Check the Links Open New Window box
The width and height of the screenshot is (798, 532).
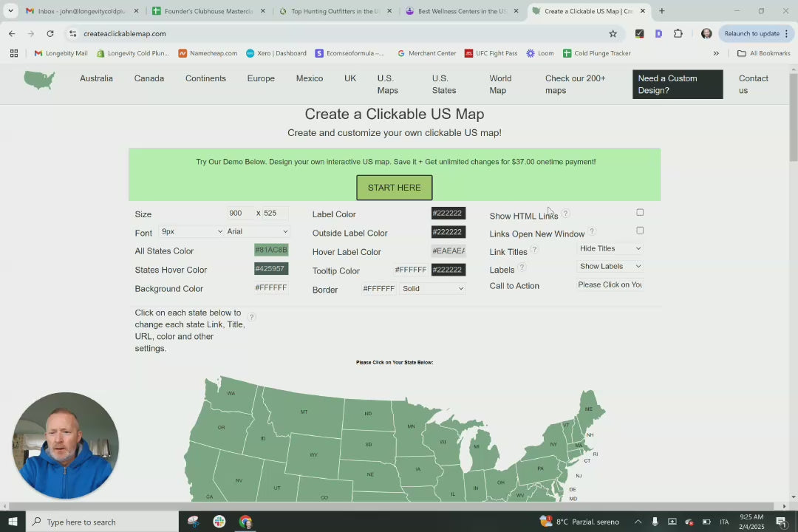pyautogui.click(x=640, y=231)
